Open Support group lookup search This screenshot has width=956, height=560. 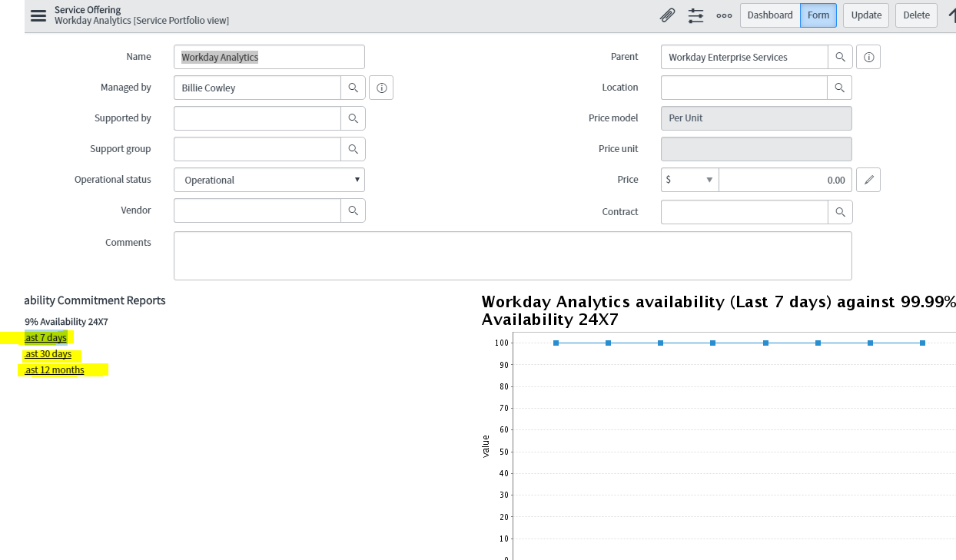tap(354, 149)
